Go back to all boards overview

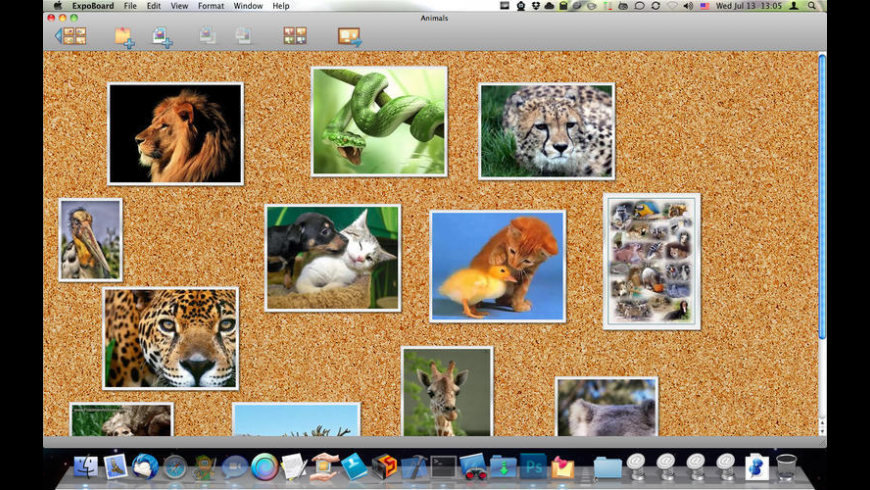(70, 36)
